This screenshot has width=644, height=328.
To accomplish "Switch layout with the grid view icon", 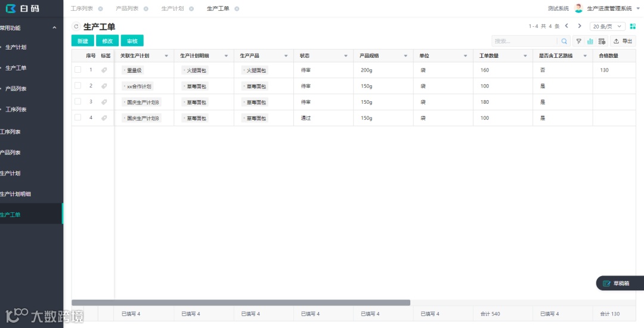I will (633, 26).
